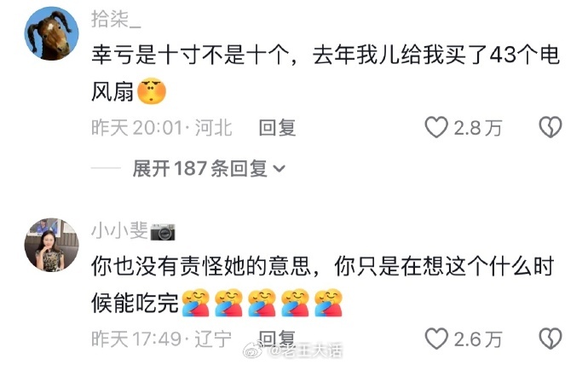Click the Weibo watermark @老王大话
This screenshot has width=588, height=365.
[x=293, y=351]
